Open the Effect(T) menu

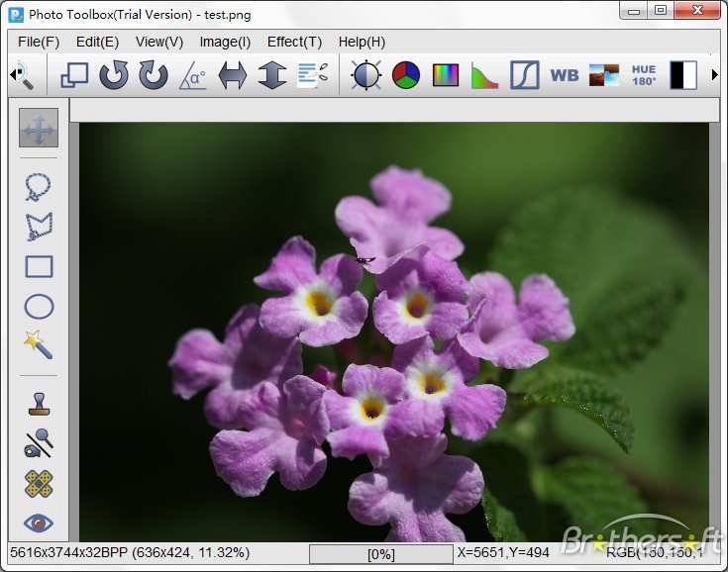click(x=294, y=42)
